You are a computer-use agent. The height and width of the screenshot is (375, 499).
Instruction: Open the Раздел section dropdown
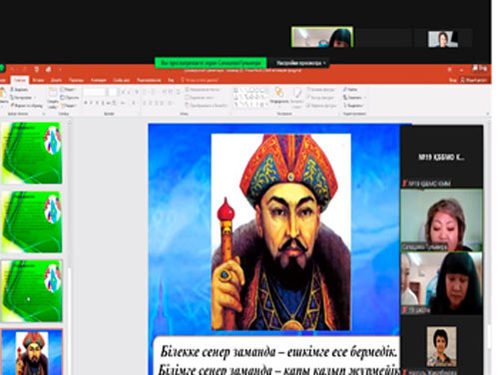pyautogui.click(x=68, y=105)
